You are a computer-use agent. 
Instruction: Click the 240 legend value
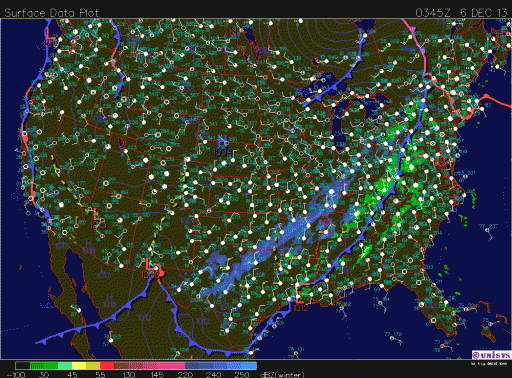213,374
